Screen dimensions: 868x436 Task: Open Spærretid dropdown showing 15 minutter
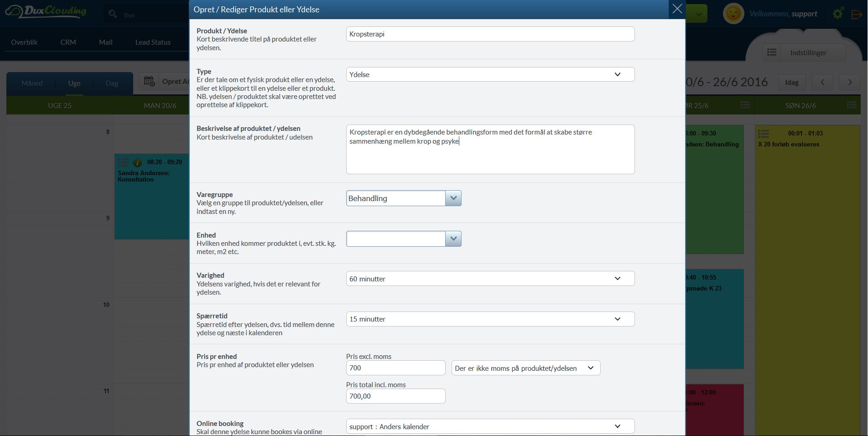(x=490, y=319)
